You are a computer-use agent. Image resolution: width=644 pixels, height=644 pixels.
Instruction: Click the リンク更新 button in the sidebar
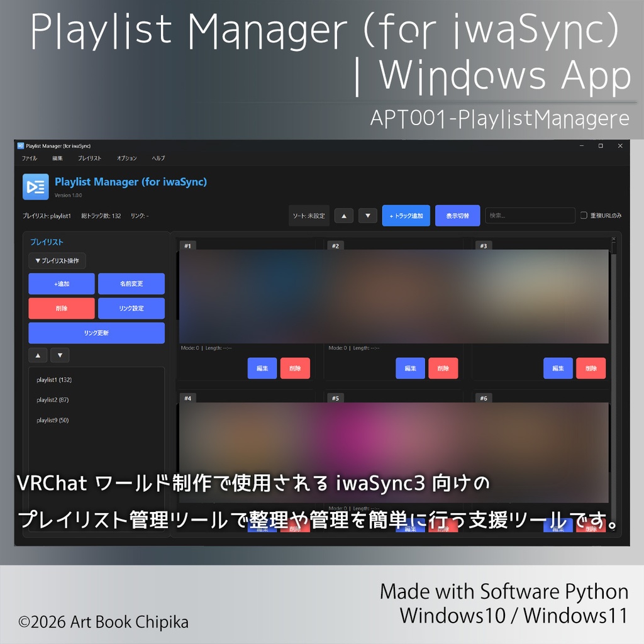(x=96, y=333)
